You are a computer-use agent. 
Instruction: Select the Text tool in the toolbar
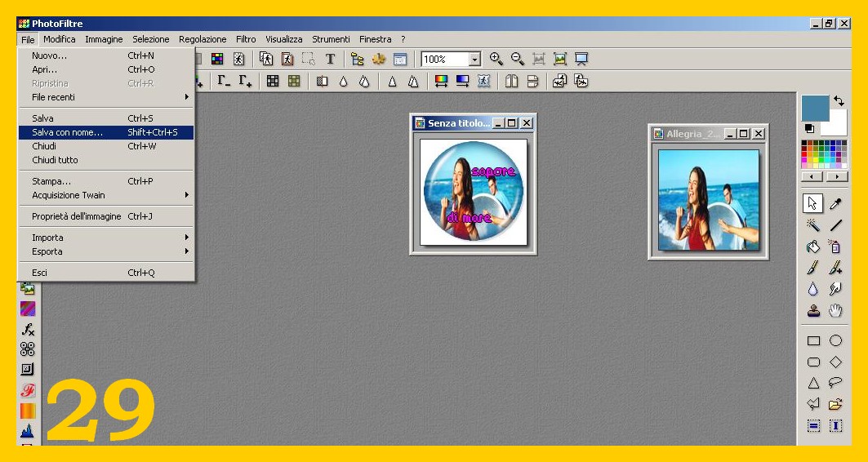pos(330,59)
